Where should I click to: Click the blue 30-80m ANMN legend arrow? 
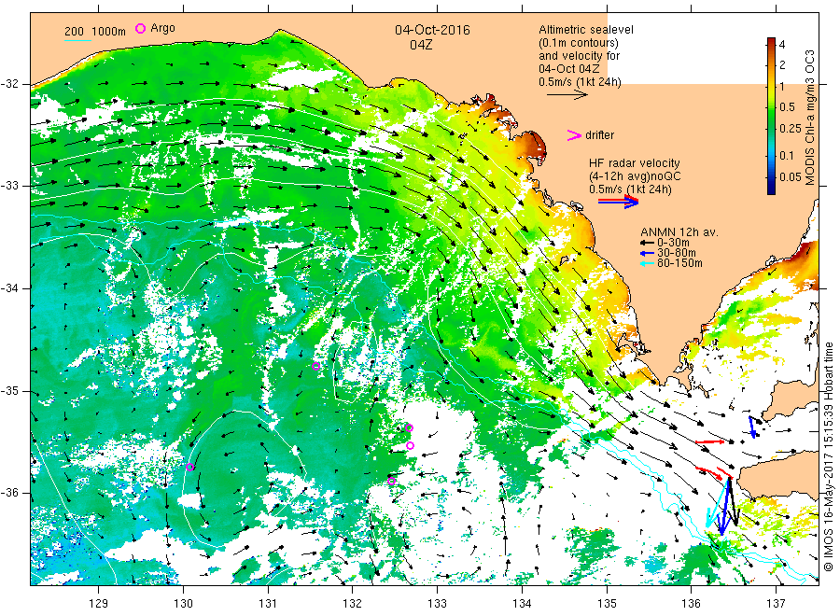point(647,253)
